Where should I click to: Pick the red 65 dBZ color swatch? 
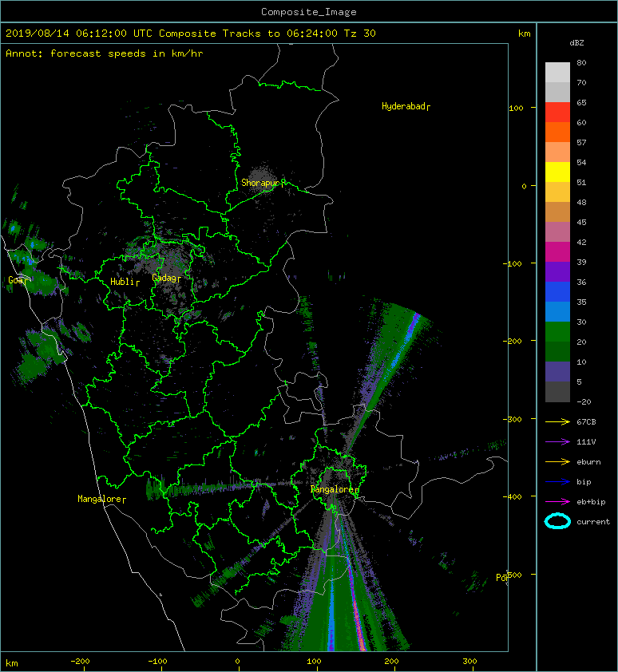(557, 112)
